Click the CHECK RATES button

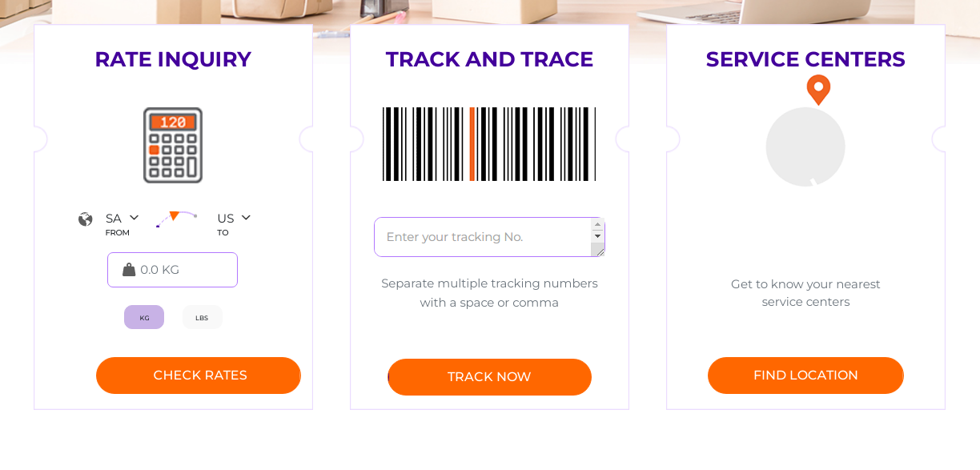pos(199,376)
